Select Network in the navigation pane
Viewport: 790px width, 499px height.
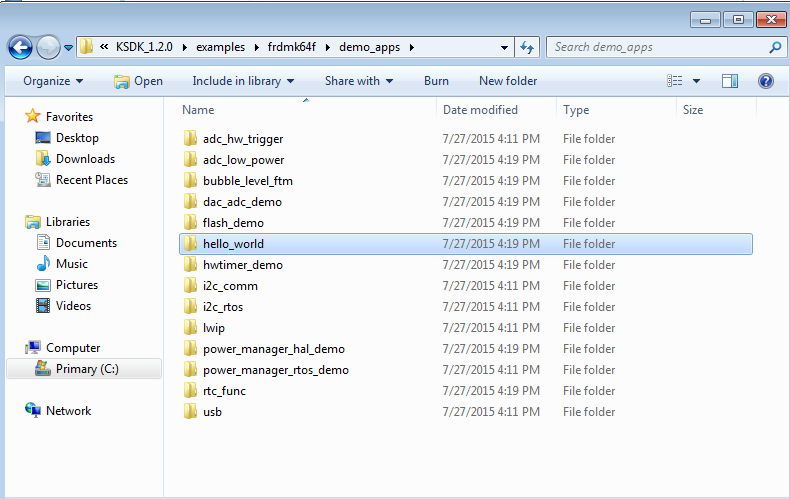[68, 411]
